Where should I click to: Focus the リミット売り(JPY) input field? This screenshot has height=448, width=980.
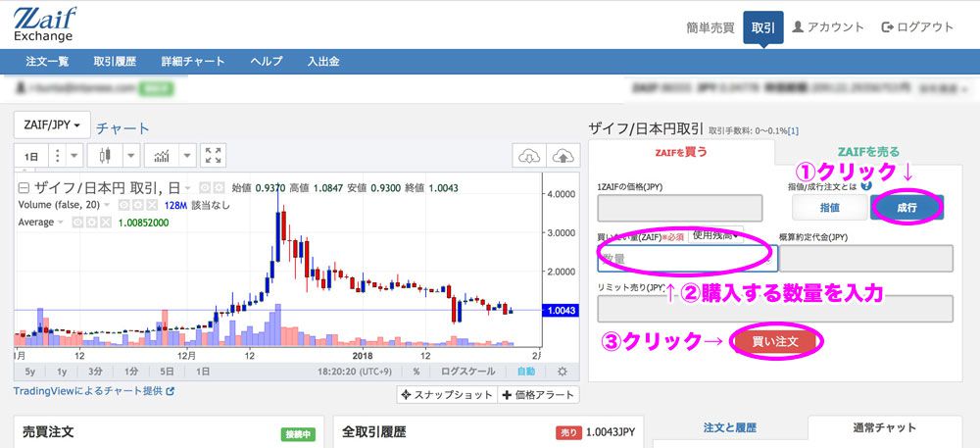[775, 310]
